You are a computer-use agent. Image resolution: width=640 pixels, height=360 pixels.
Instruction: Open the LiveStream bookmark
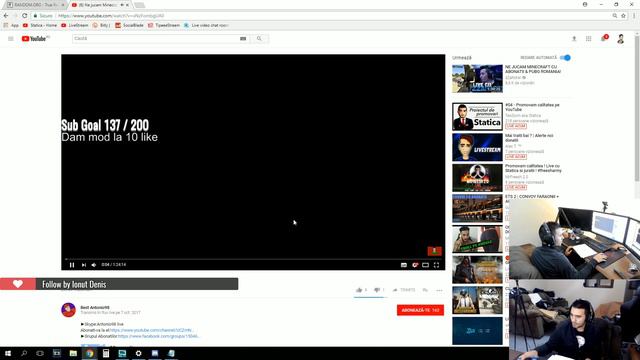pyautogui.click(x=75, y=25)
